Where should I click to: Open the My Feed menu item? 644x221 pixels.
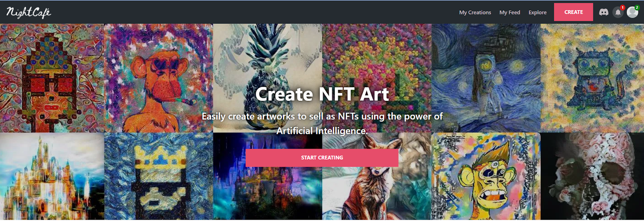[510, 12]
